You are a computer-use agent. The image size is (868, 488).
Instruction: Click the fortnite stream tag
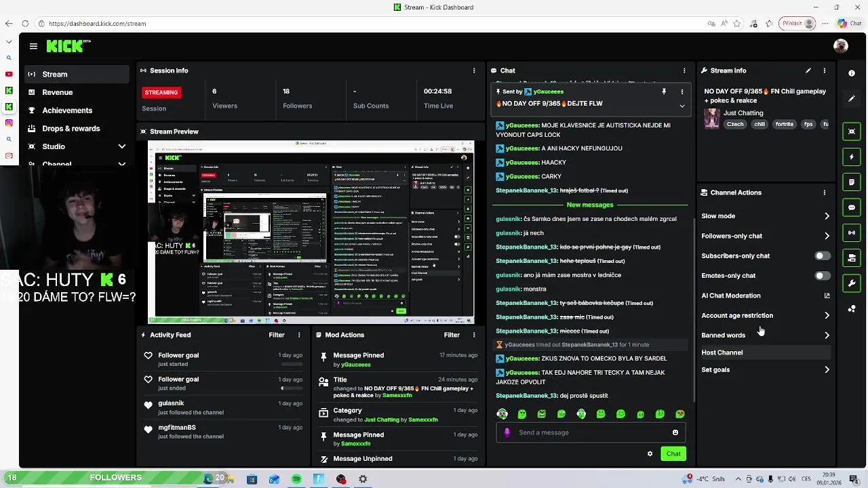pyautogui.click(x=785, y=125)
